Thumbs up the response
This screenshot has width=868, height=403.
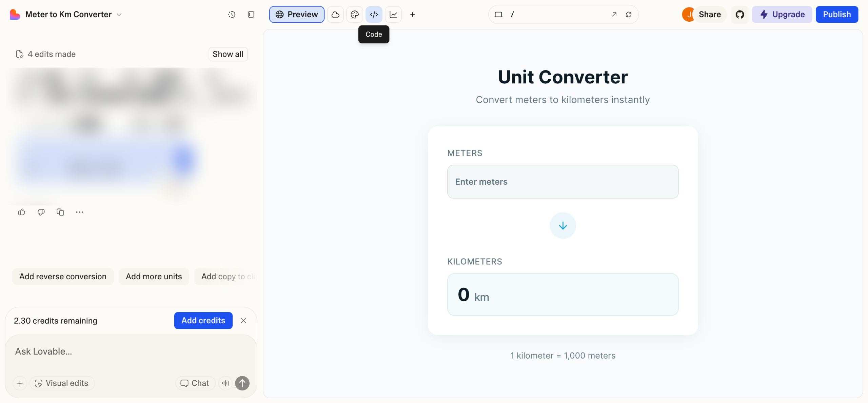click(22, 212)
